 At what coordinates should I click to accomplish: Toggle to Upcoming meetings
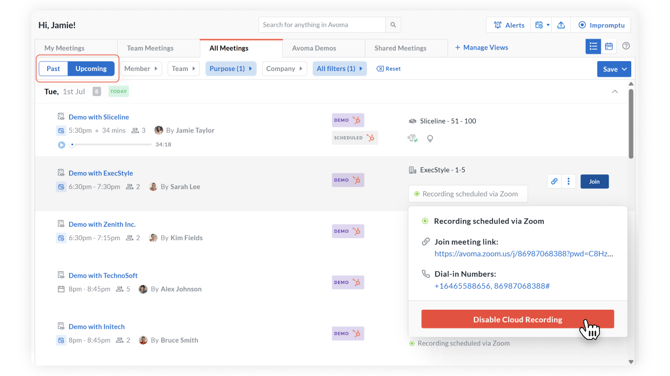coord(91,68)
